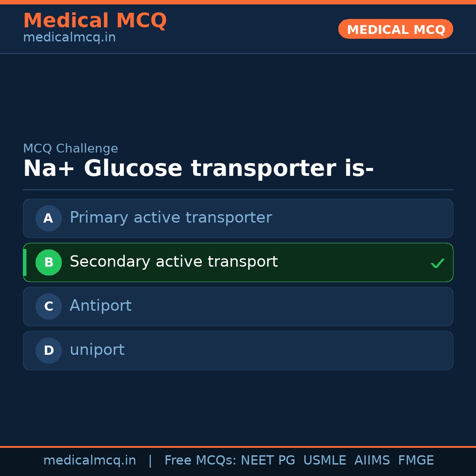The width and height of the screenshot is (476, 476).
Task: Click the green bar on option B's left edge
Action: point(25,262)
